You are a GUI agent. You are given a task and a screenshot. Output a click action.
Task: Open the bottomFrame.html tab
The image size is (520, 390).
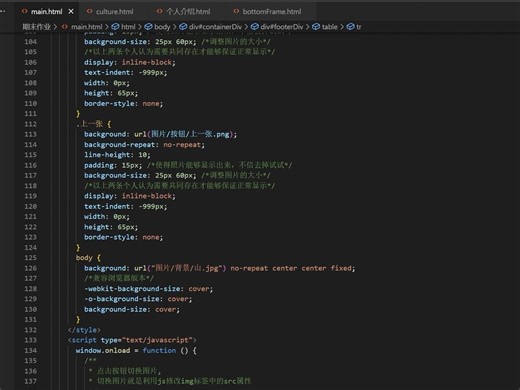[272, 12]
